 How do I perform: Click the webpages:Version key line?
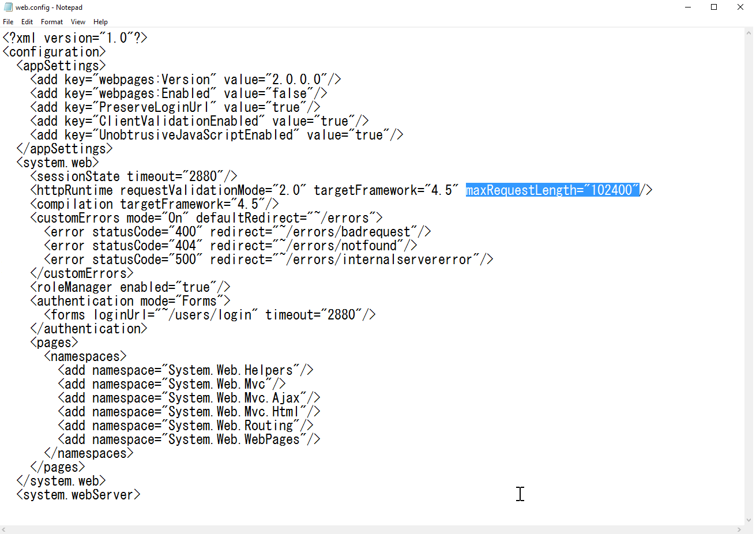pyautogui.click(x=186, y=80)
